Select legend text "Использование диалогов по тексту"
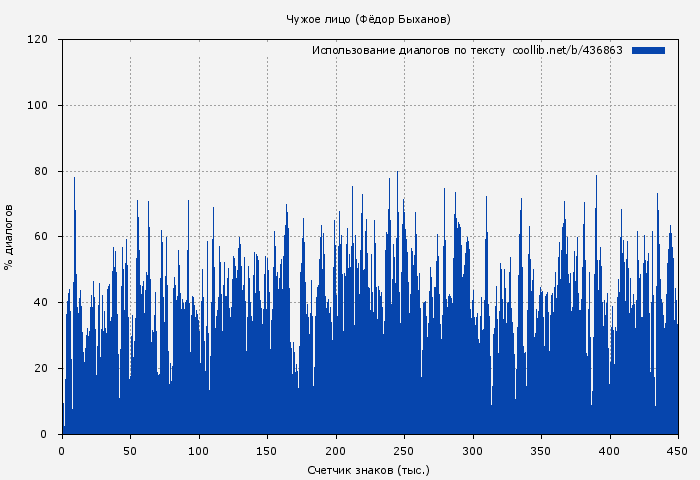This screenshot has height=480, width=700. pyautogui.click(x=408, y=50)
